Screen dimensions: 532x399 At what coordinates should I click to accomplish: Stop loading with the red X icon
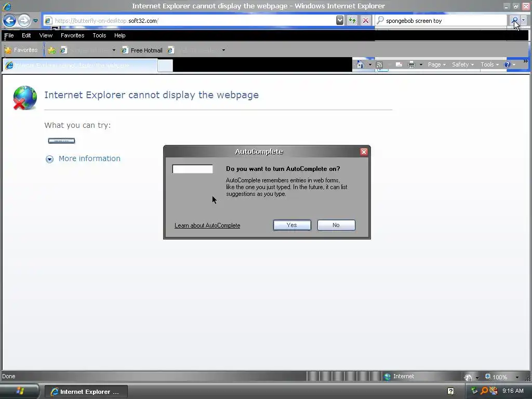tap(365, 20)
